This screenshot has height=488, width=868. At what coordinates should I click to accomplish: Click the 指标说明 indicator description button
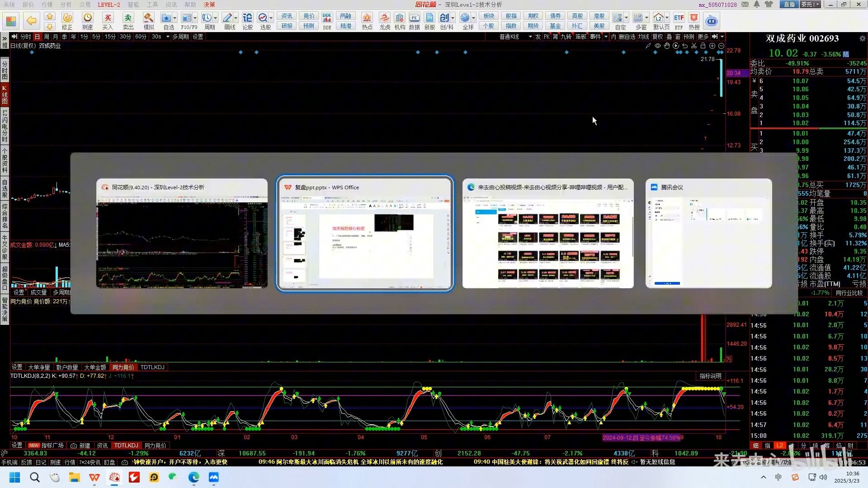[x=710, y=376]
